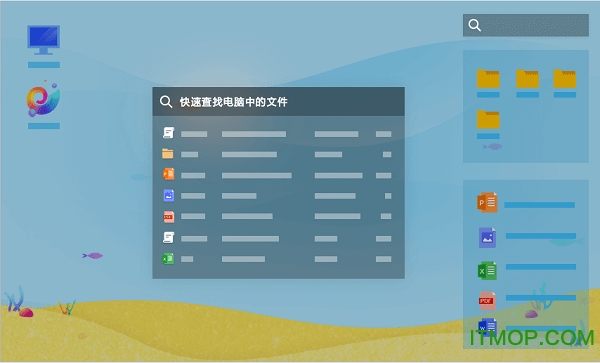Select the blue image file icon in search results
600x363 pixels.
(x=169, y=195)
